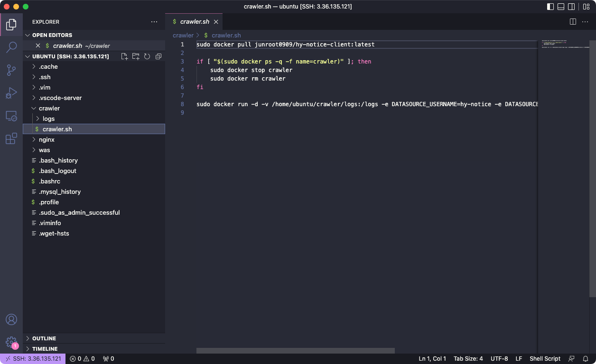Click Ln 1, Col 1 in status bar
The height and width of the screenshot is (364, 596).
tap(432, 359)
